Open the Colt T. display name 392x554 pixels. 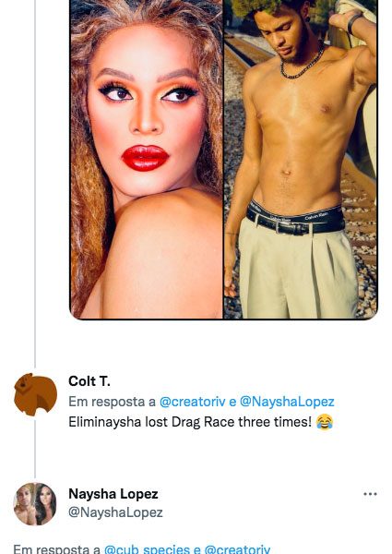point(89,381)
